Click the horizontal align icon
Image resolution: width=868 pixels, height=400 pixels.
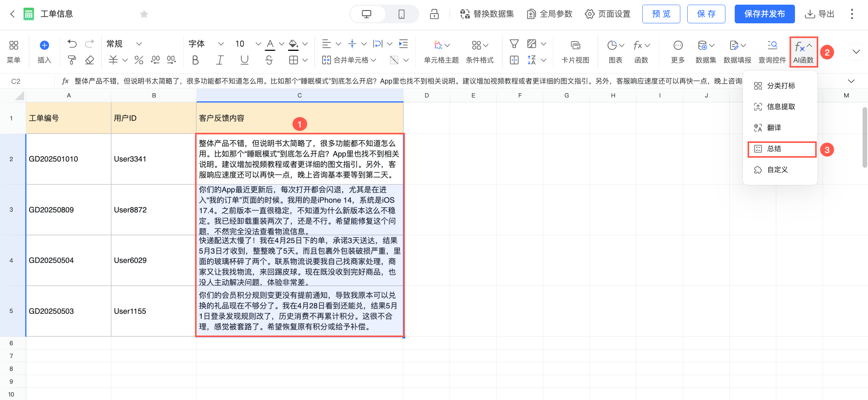click(327, 44)
